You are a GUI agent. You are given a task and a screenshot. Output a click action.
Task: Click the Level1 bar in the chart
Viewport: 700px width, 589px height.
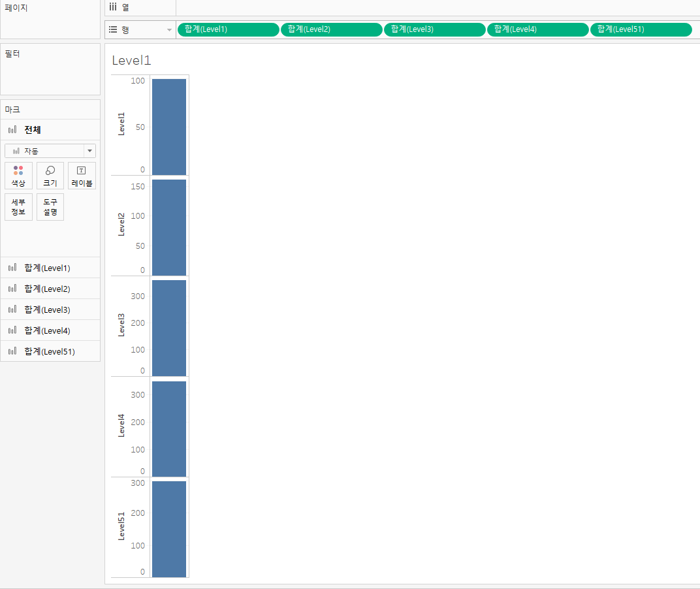coord(168,127)
